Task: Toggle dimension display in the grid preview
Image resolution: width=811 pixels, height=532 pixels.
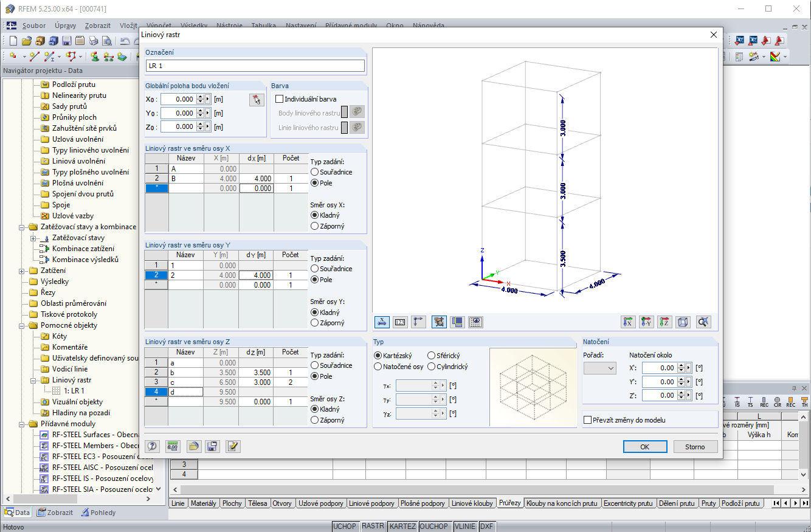Action: [x=382, y=322]
